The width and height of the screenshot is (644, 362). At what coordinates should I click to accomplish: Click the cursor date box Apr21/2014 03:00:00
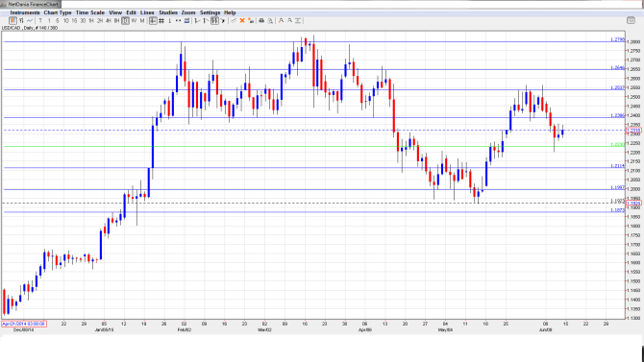[24, 324]
